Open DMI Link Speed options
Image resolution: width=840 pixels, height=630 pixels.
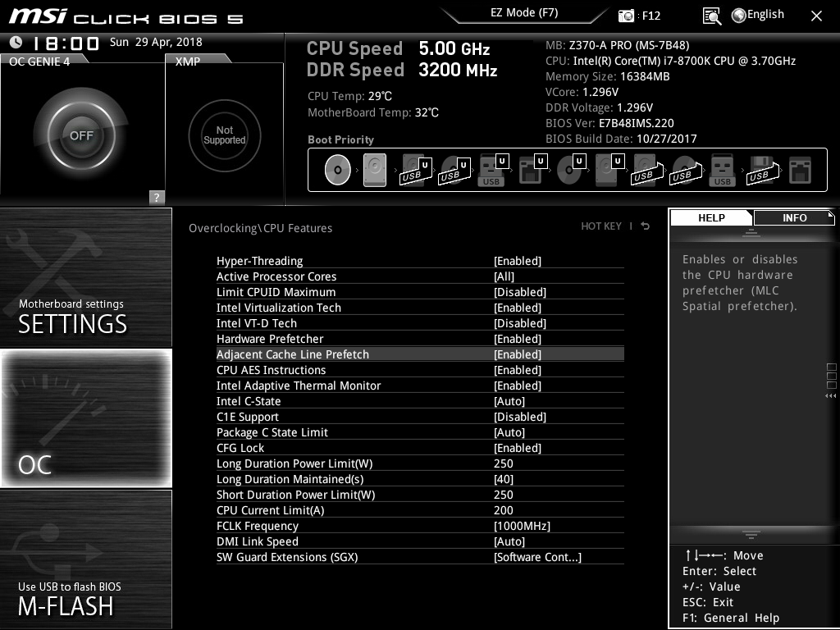[x=420, y=541]
